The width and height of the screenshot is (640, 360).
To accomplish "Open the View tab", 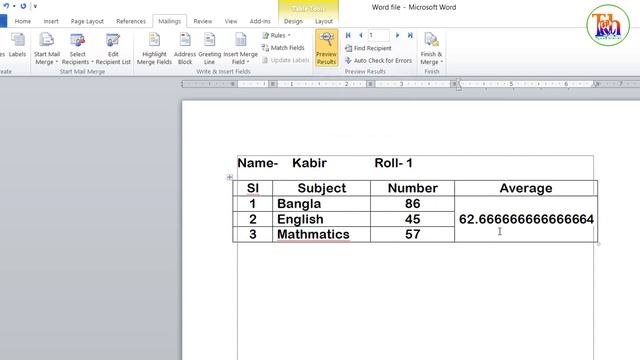I will click(x=231, y=21).
